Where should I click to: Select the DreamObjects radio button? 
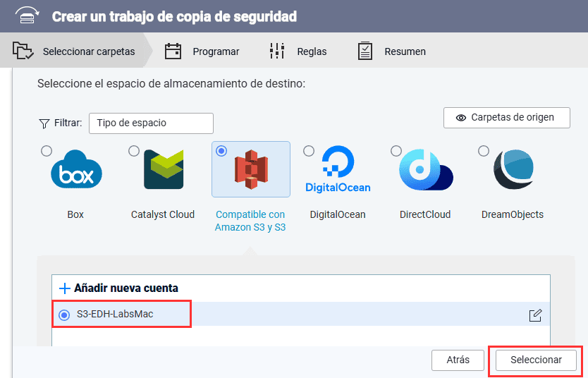tap(483, 151)
